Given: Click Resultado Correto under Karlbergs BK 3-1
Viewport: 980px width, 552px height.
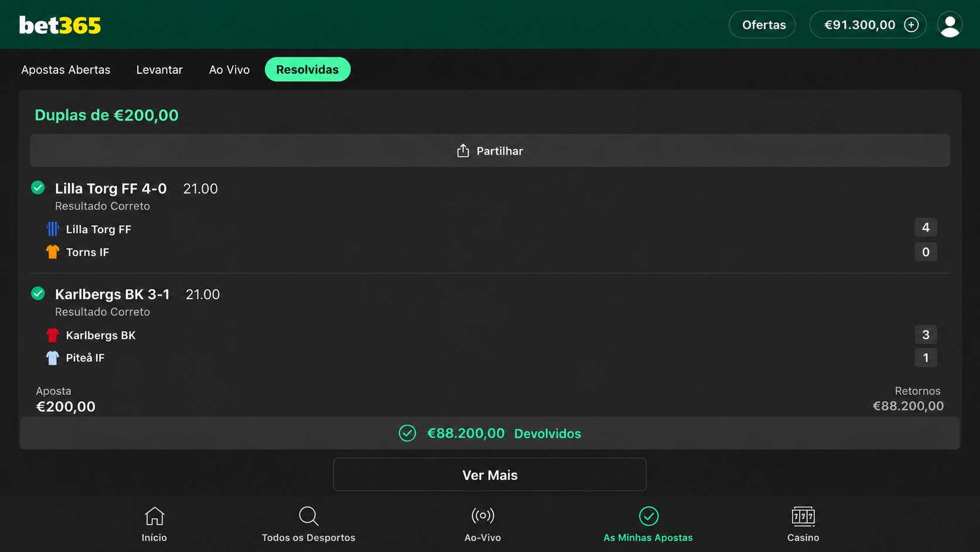Looking at the screenshot, I should point(103,311).
